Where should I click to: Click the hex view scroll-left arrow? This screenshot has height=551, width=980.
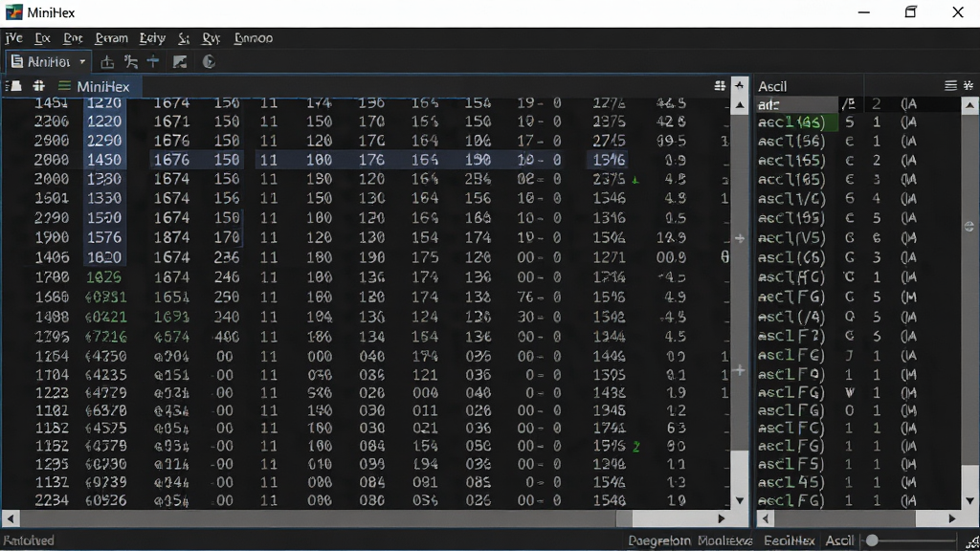click(10, 518)
